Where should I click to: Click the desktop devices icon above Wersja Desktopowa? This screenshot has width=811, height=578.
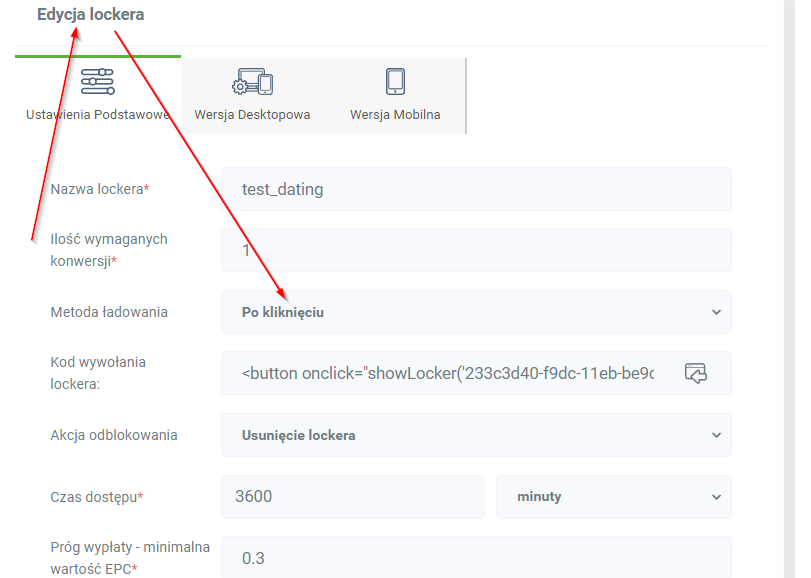tap(252, 82)
